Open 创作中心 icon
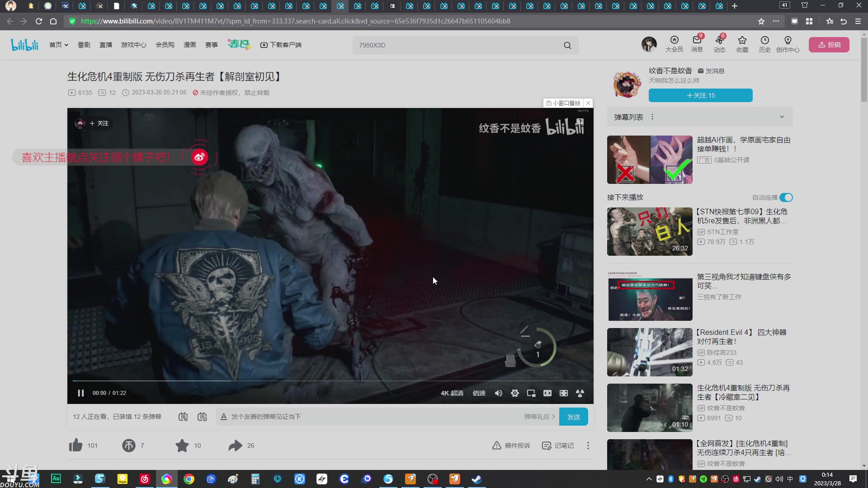 click(788, 44)
